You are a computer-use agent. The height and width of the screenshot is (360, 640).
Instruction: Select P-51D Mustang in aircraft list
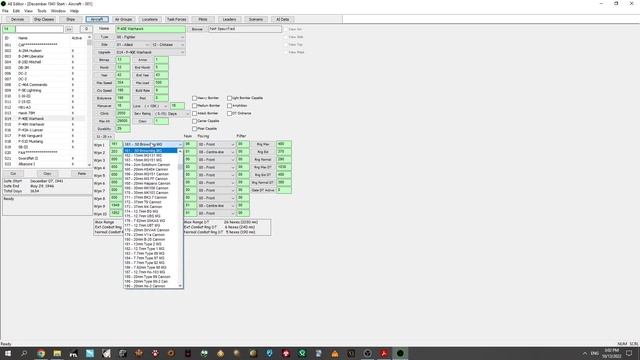click(x=30, y=142)
